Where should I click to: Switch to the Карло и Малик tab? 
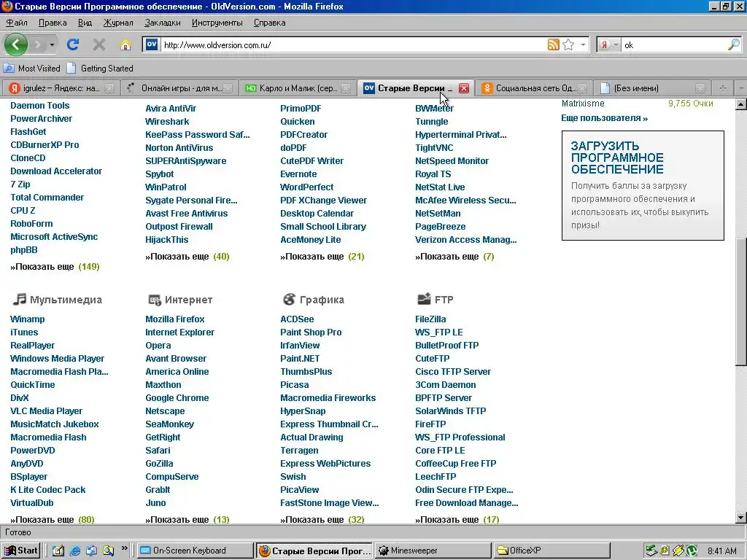297,88
